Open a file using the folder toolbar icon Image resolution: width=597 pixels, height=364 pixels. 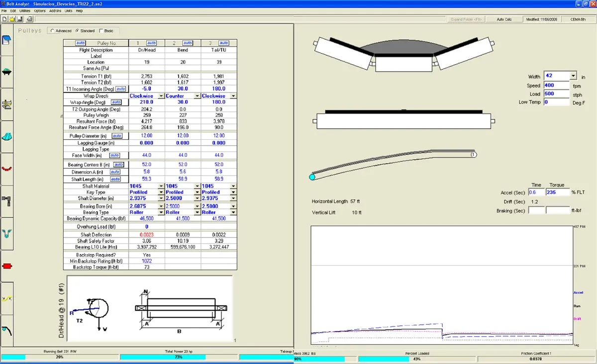coord(12,19)
